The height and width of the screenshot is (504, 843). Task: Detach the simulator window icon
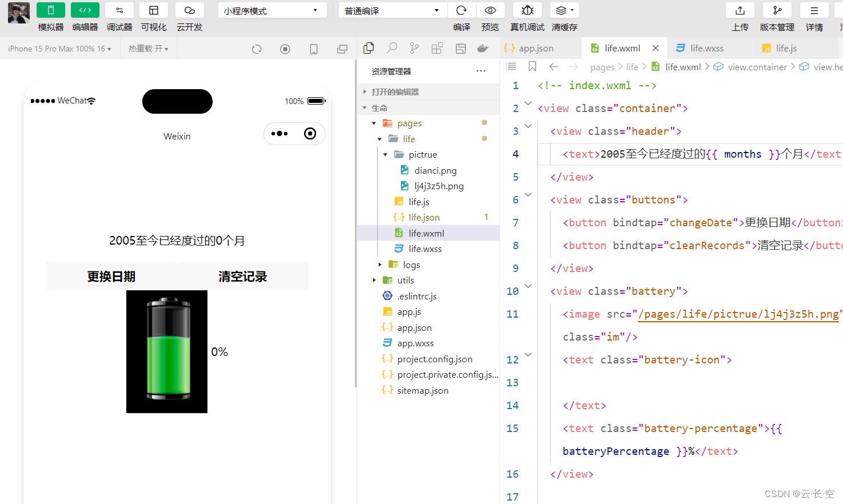pyautogui.click(x=342, y=49)
